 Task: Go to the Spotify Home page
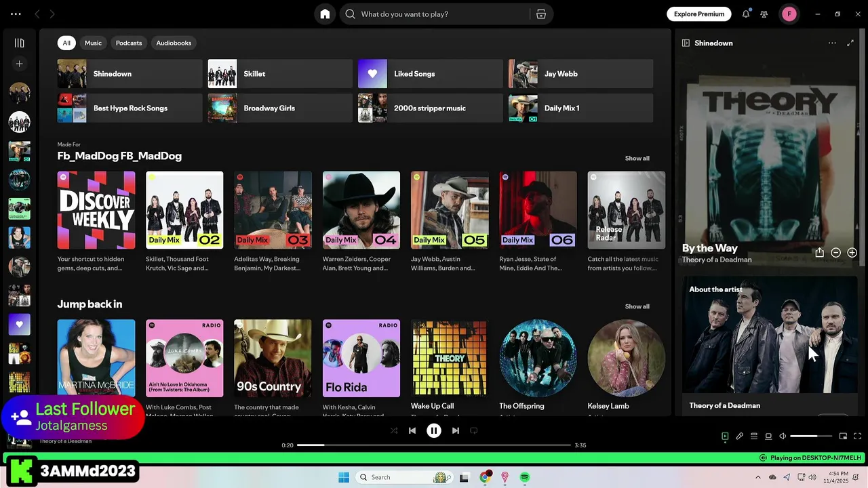325,14
